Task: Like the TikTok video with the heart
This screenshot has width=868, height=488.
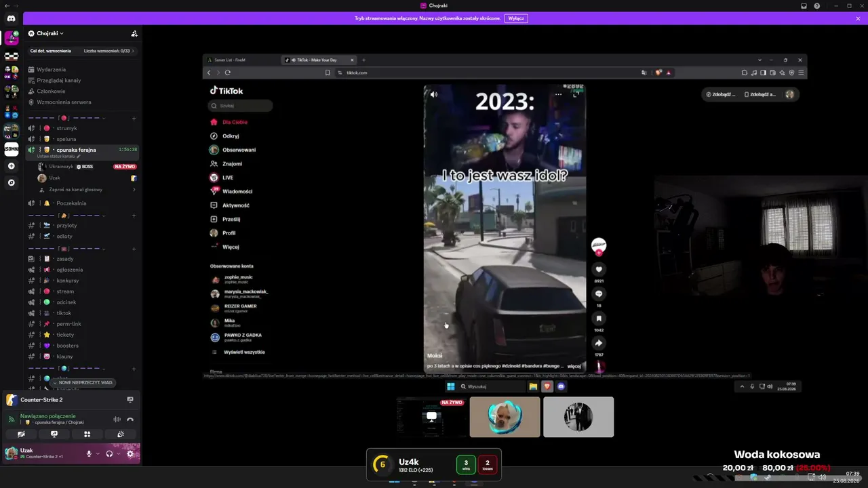Action: 599,269
